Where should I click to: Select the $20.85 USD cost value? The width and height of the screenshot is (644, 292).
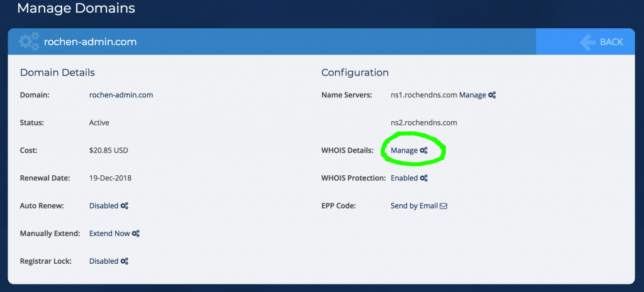[109, 151]
